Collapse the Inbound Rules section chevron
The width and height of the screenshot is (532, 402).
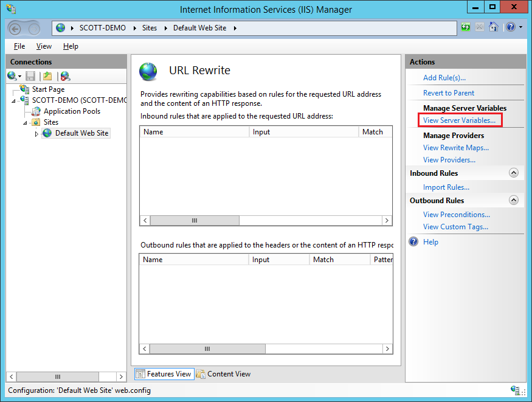point(514,173)
